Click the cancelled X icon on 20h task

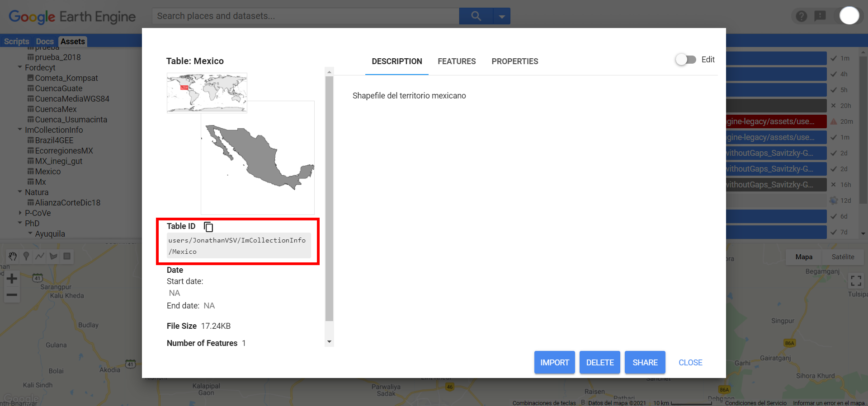[834, 106]
